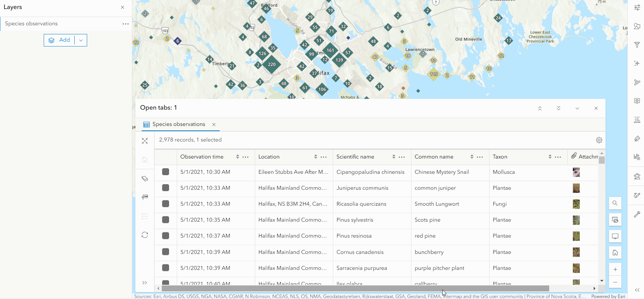Open the Scientific name column options menu
Screen dimensions: 644x299
(x=402, y=157)
